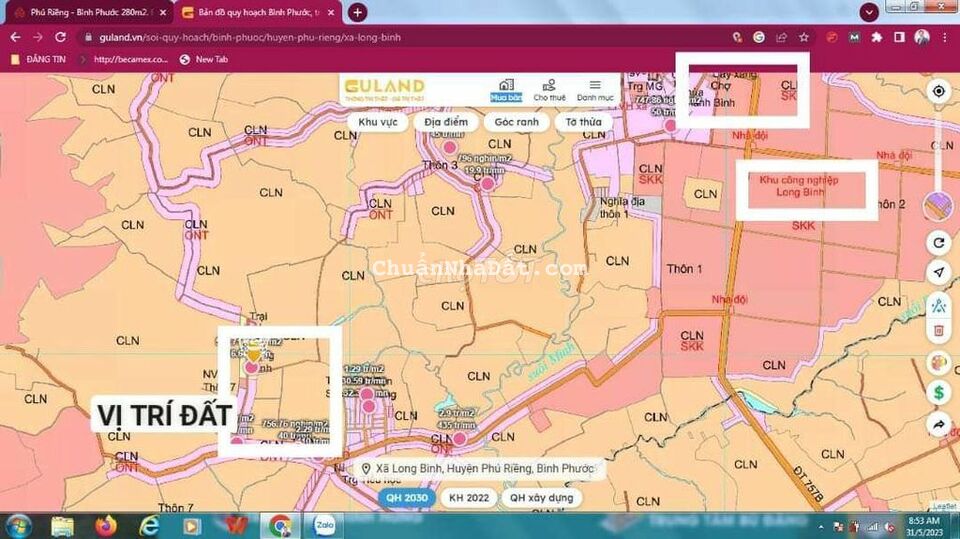
Task: Open the Chrome three-dot menu
Action: [x=945, y=37]
